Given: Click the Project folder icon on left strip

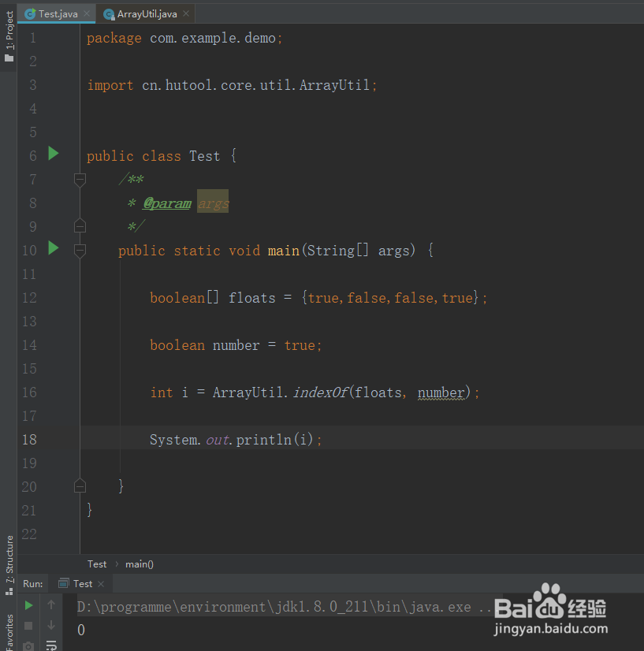Looking at the screenshot, I should [x=9, y=58].
